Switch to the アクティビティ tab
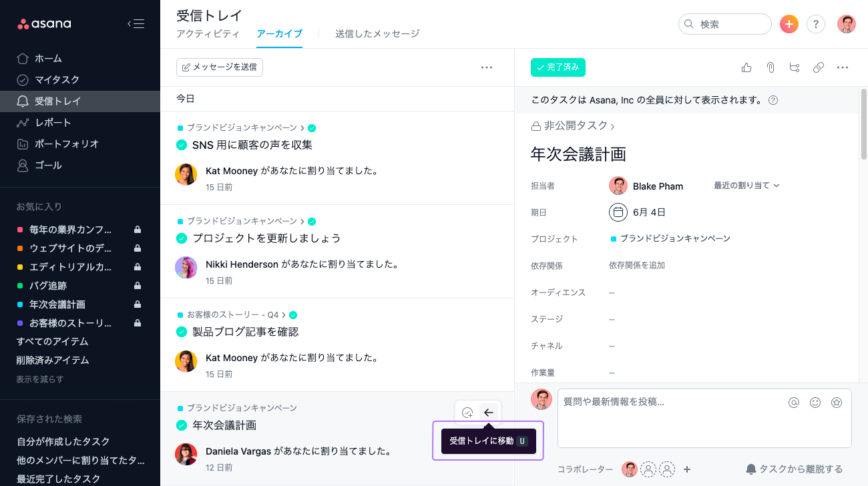 tap(208, 33)
